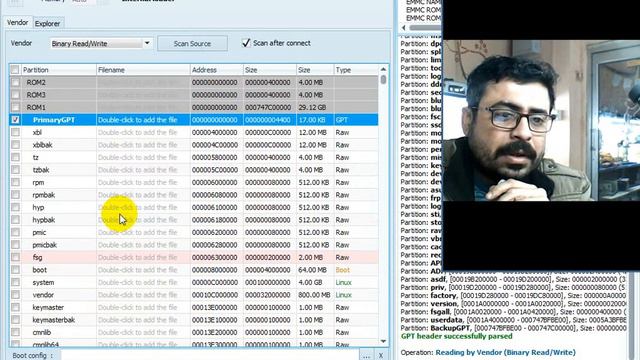Click the Boot type label of boot row

[343, 270]
